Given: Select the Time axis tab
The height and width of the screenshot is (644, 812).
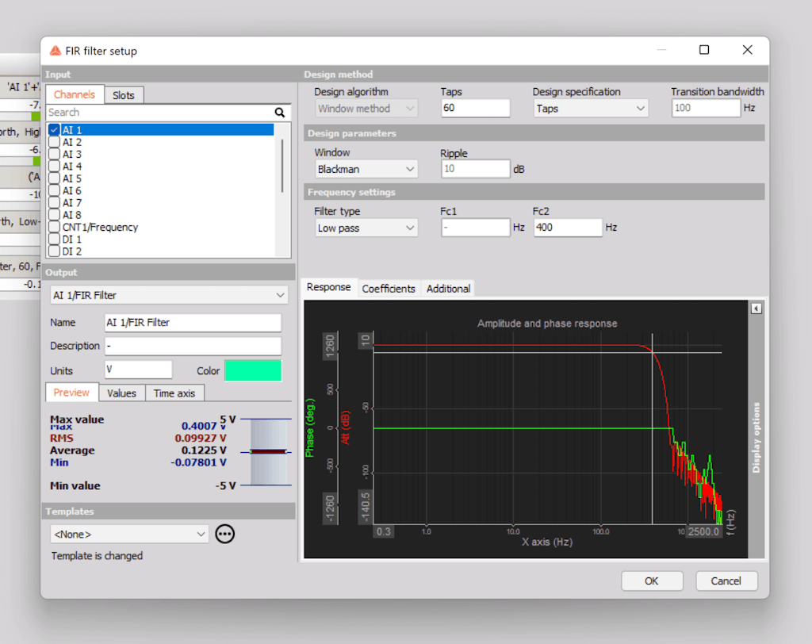Looking at the screenshot, I should [175, 393].
